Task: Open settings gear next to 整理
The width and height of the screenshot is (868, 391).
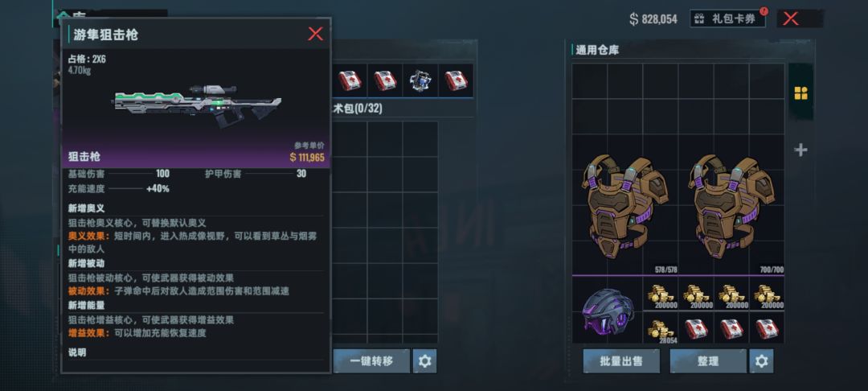Action: pos(762,361)
